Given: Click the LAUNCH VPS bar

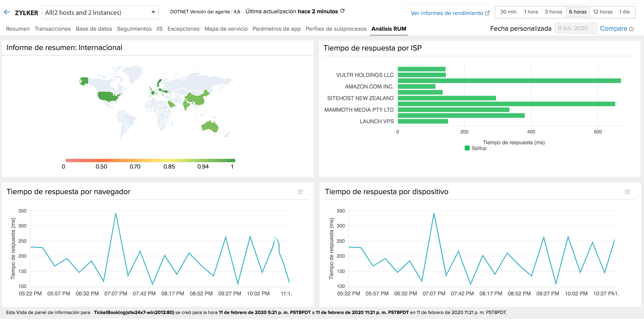Looking at the screenshot, I should point(423,121).
